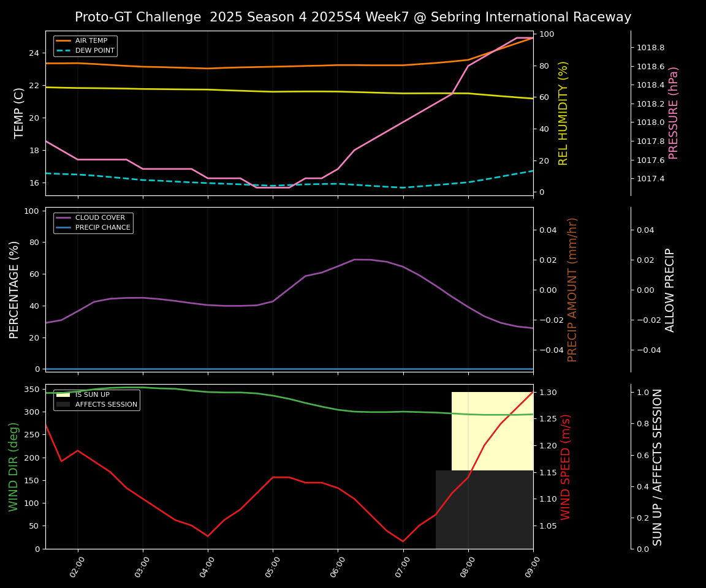The height and width of the screenshot is (588, 706).
Task: Click the AFFECTS SESSION gray legend swatch
Action: 63,405
